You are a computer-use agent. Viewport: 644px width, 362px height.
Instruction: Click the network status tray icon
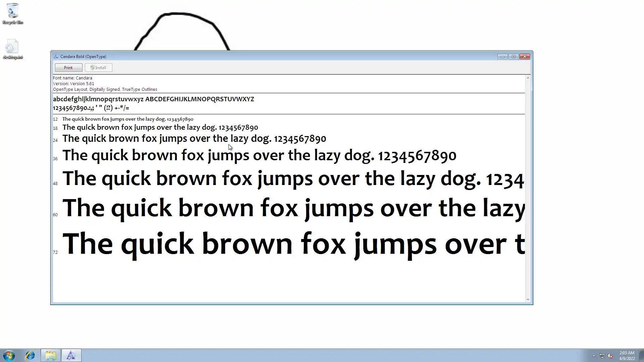tap(602, 356)
